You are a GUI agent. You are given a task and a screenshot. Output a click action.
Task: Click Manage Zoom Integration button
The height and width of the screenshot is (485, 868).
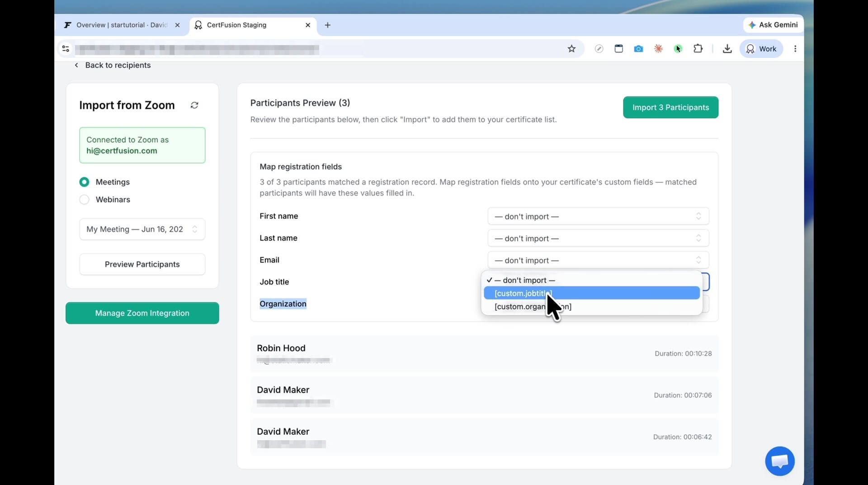coord(142,313)
